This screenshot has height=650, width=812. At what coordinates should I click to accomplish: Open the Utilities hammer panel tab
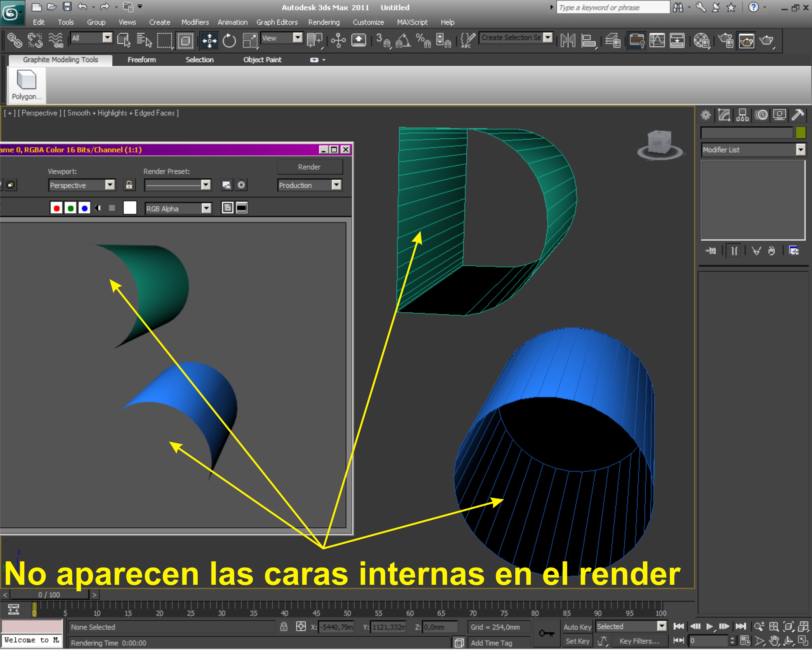798,115
